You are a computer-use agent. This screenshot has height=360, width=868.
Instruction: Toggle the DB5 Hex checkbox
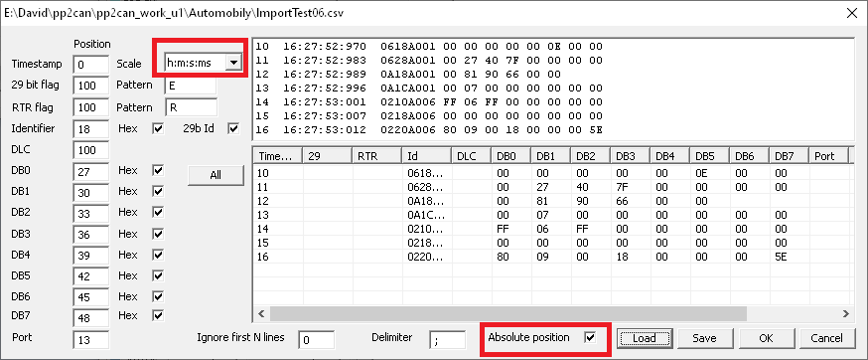click(x=158, y=275)
